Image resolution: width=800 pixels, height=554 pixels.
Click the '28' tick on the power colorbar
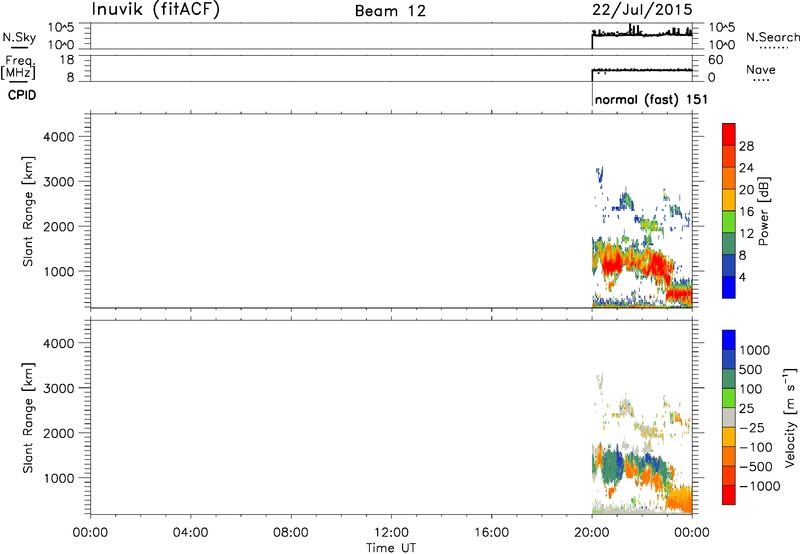pos(746,146)
